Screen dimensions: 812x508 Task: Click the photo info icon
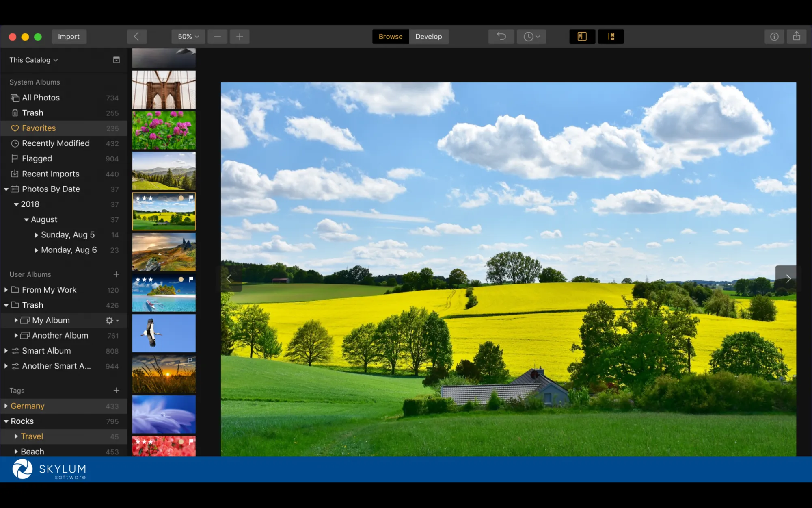(774, 37)
